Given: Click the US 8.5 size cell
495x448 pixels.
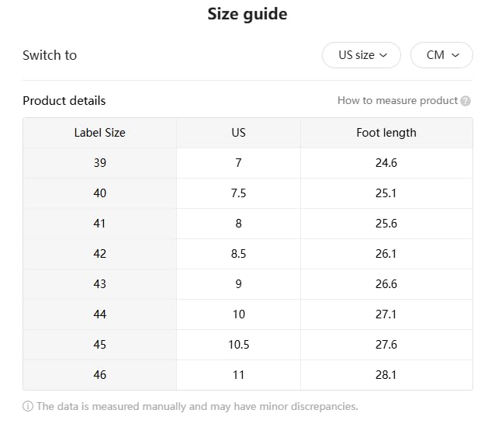Looking at the screenshot, I should pos(238,254).
